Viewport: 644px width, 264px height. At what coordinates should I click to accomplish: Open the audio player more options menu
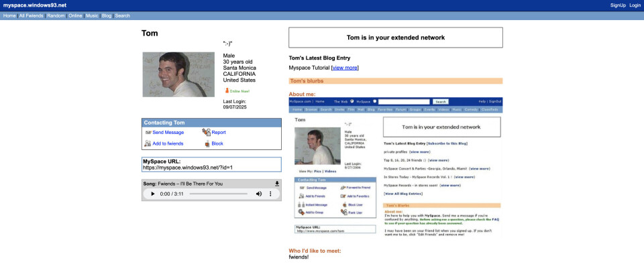click(x=270, y=194)
